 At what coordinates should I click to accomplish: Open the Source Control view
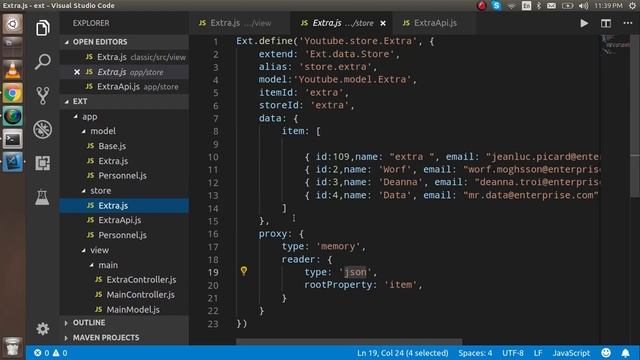42,96
